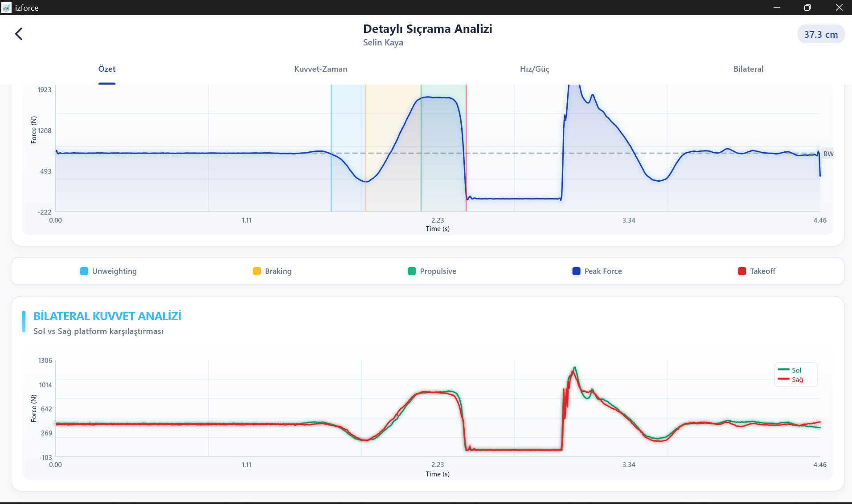852x504 pixels.
Task: Click the BİLATERAL KUVVET ANALİZİ heading
Action: (x=107, y=316)
